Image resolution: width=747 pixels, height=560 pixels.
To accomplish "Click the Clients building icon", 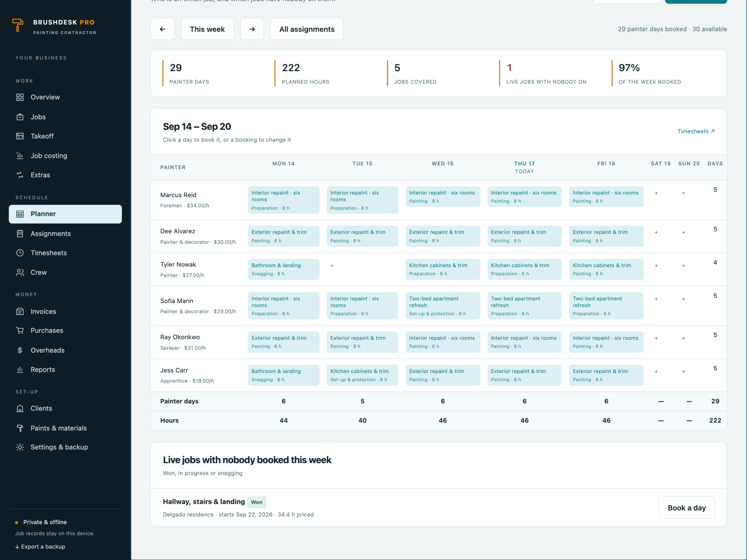I will [20, 408].
